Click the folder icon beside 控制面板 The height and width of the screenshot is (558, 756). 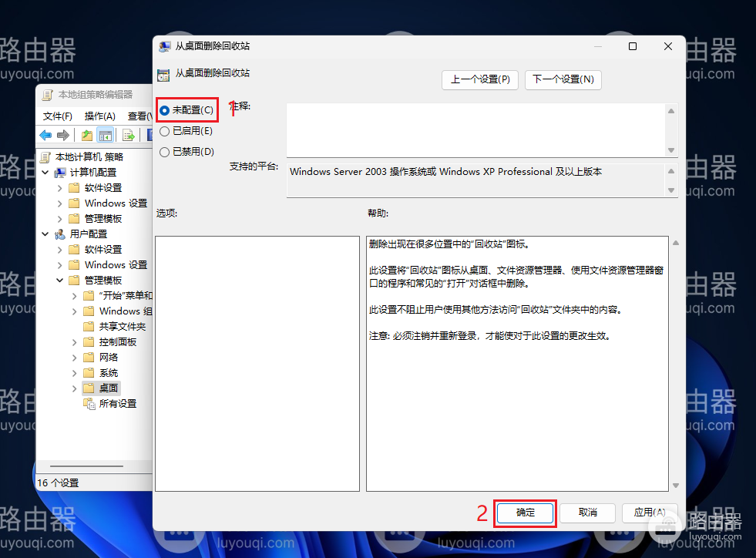click(89, 342)
